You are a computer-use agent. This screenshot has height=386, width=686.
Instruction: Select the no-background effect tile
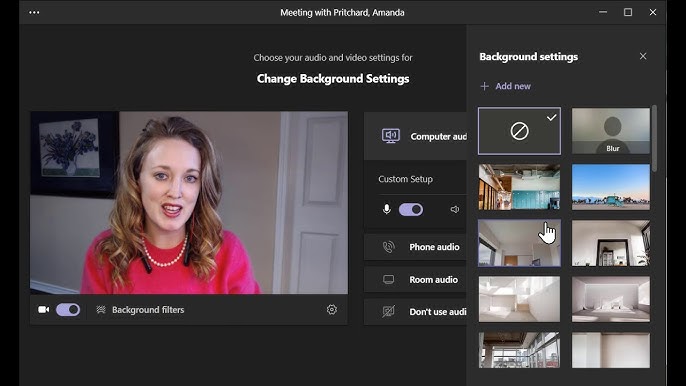pos(519,131)
